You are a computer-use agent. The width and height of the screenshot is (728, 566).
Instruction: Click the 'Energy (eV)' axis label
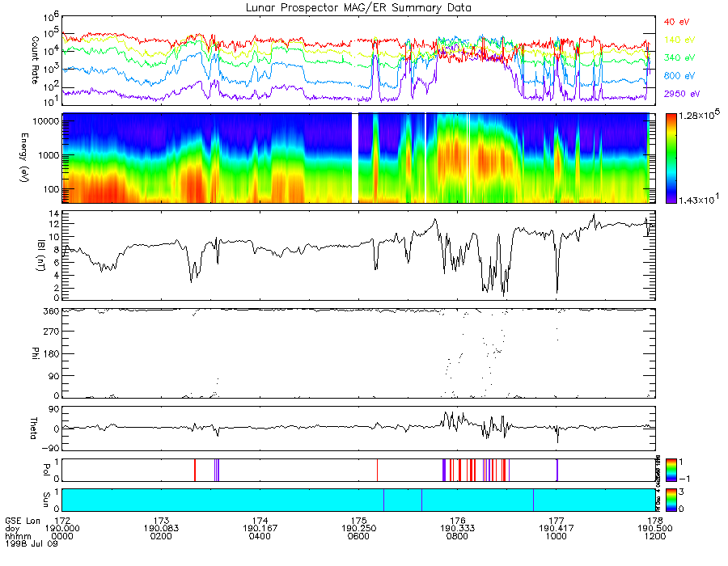tap(24, 158)
